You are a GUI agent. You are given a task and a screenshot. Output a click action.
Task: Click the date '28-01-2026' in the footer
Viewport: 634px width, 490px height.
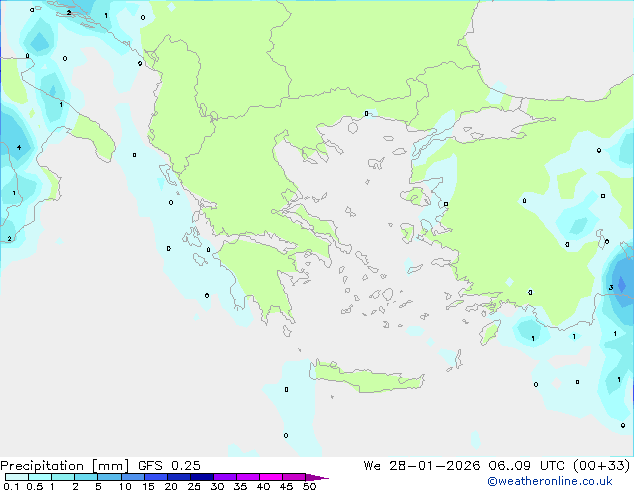(434, 466)
